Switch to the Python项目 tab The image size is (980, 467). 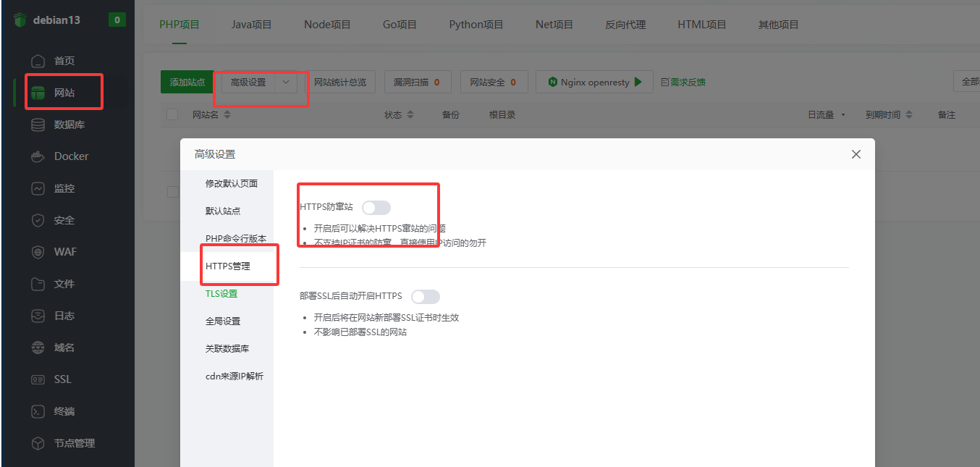pyautogui.click(x=476, y=25)
